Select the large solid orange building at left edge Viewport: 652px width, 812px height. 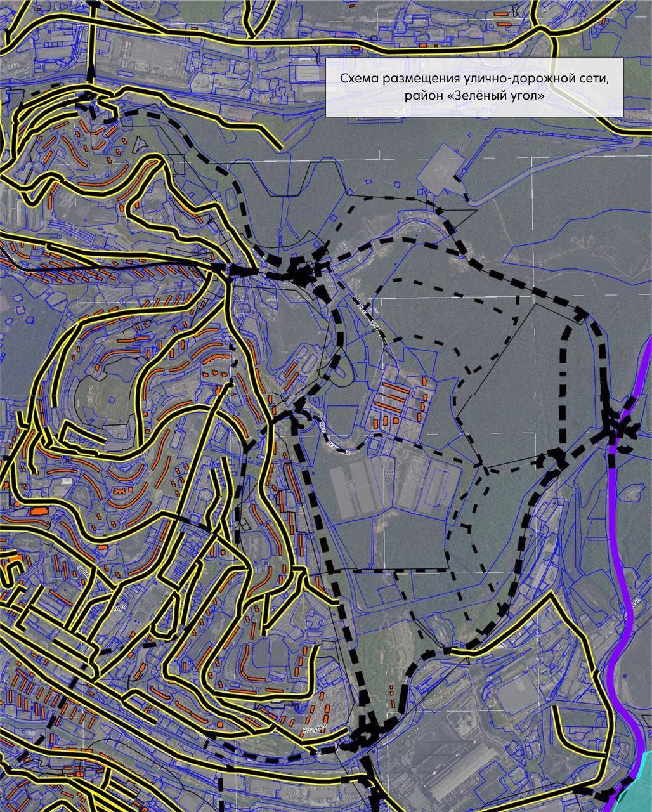(x=38, y=510)
